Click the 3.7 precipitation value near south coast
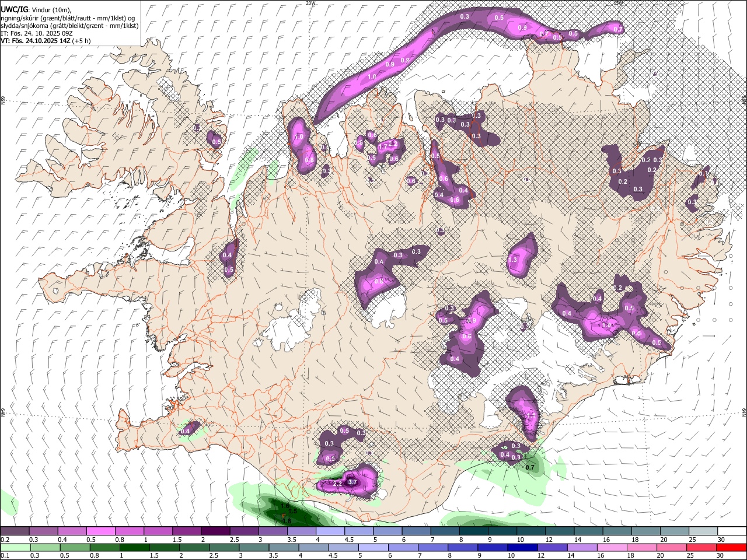The width and height of the screenshot is (747, 560). point(352,482)
